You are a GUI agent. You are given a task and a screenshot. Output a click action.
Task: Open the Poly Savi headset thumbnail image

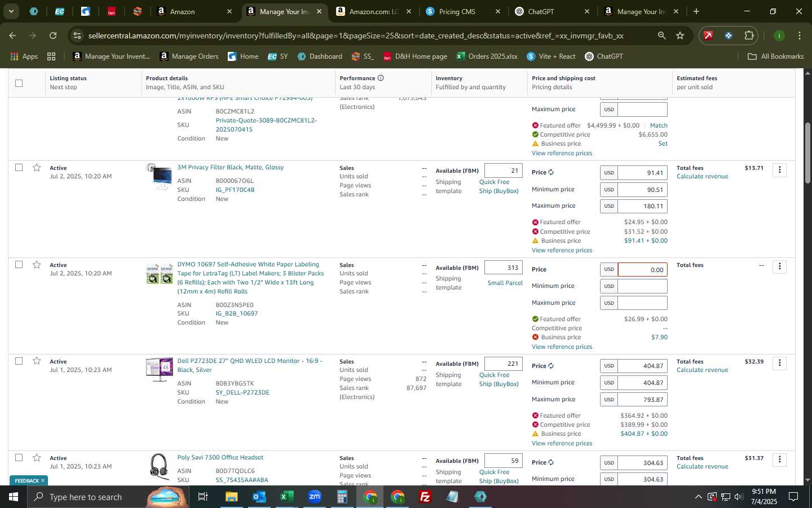click(x=159, y=466)
